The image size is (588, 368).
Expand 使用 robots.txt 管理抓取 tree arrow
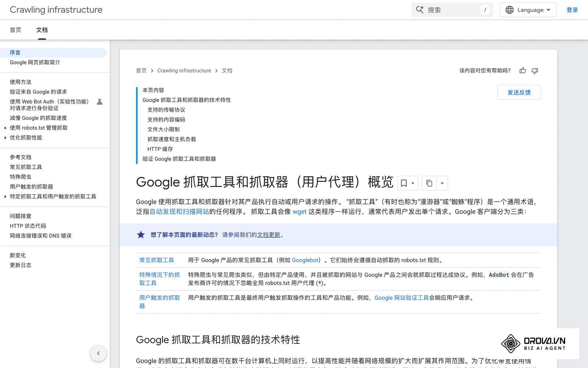(x=5, y=128)
